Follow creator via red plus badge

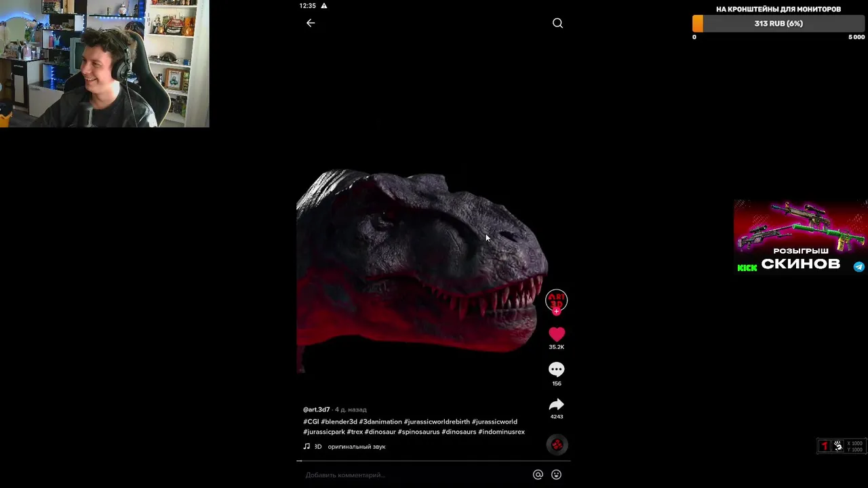tap(556, 312)
